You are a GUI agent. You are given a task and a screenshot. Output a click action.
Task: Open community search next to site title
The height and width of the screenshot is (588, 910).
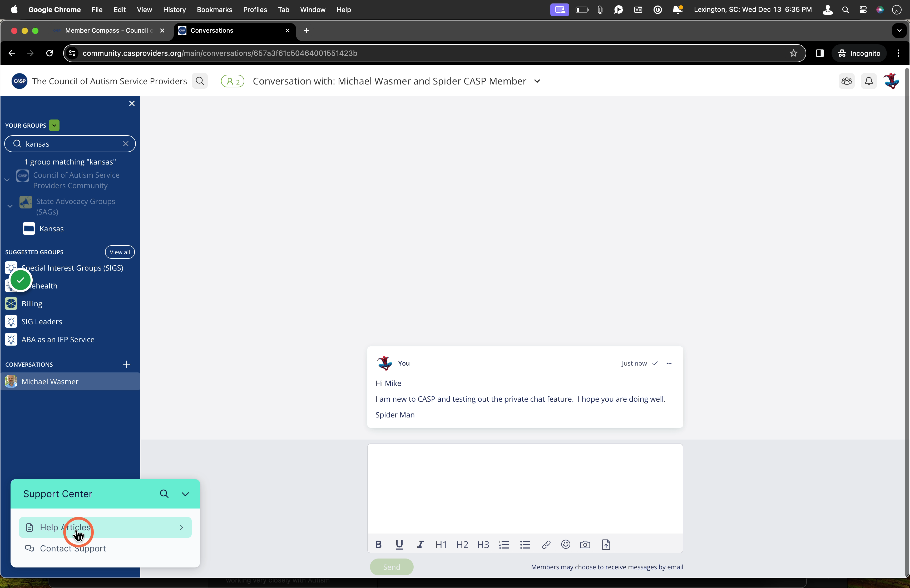coord(200,81)
